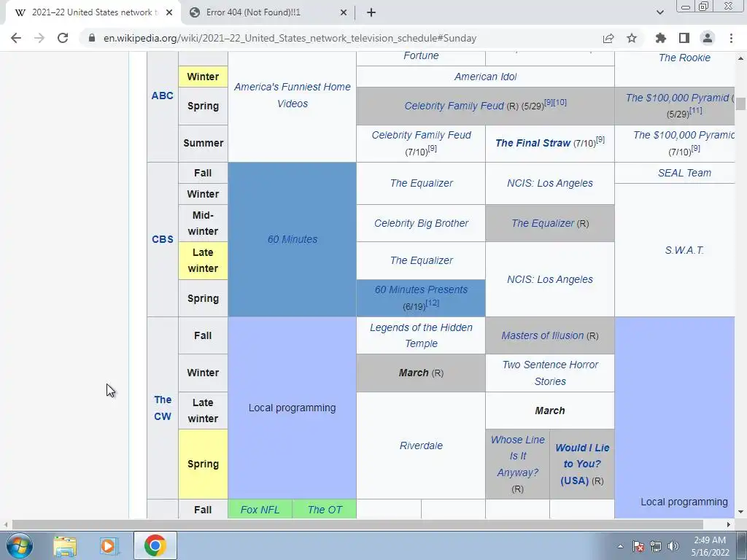Viewport: 747px width, 560px height.
Task: Open the CBS network link
Action: click(163, 239)
